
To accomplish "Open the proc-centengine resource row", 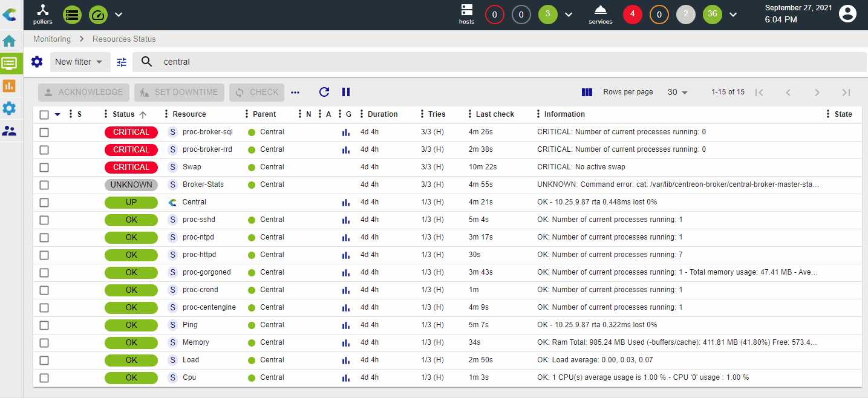I will click(x=448, y=307).
